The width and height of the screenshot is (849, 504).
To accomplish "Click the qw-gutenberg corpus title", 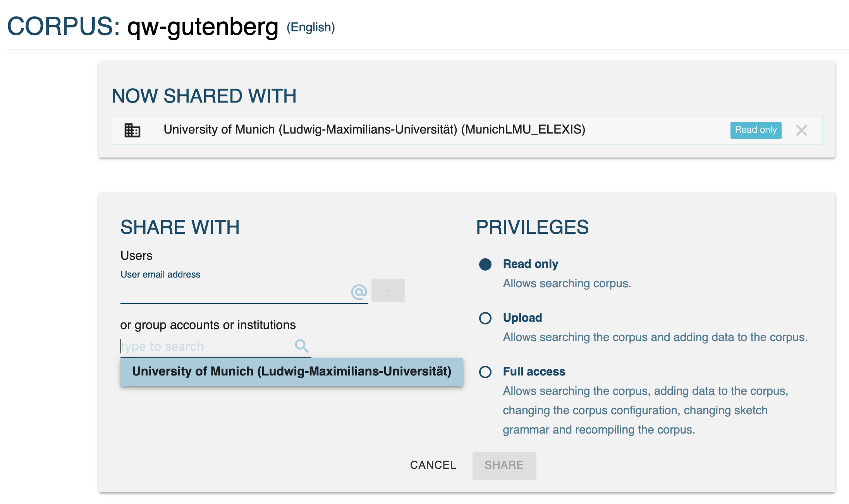I will click(203, 27).
